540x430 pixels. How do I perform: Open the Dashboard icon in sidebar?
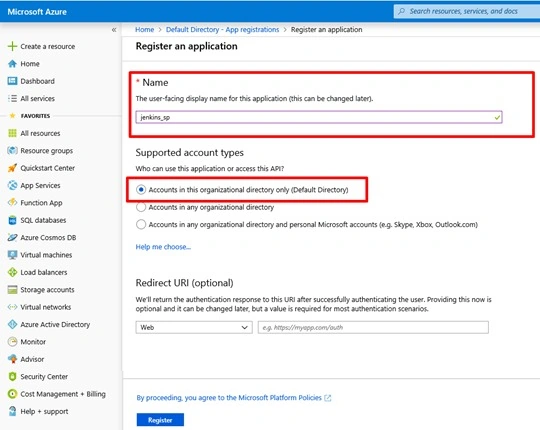click(12, 81)
